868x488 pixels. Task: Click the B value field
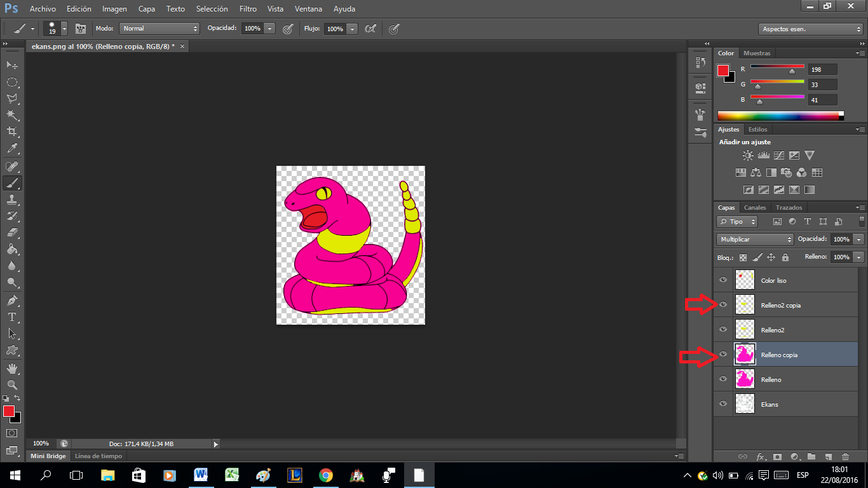click(x=823, y=100)
